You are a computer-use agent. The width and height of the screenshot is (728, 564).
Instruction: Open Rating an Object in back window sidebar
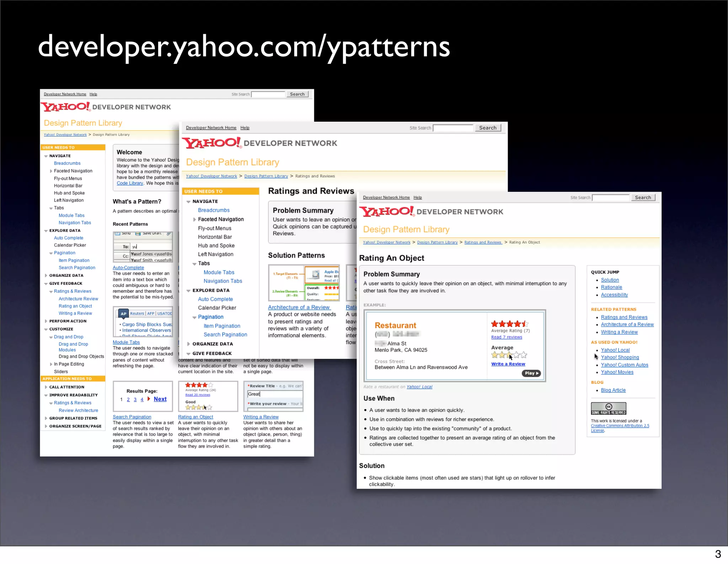pyautogui.click(x=75, y=306)
